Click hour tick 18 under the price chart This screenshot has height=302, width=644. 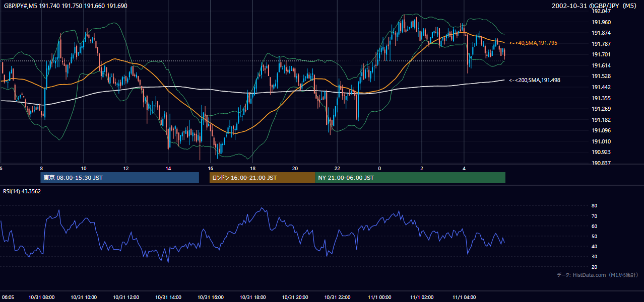(253, 168)
